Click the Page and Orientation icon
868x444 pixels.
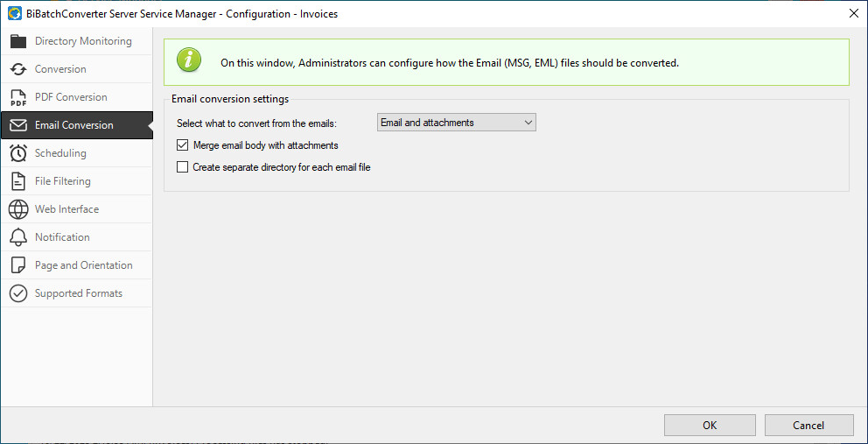[18, 265]
